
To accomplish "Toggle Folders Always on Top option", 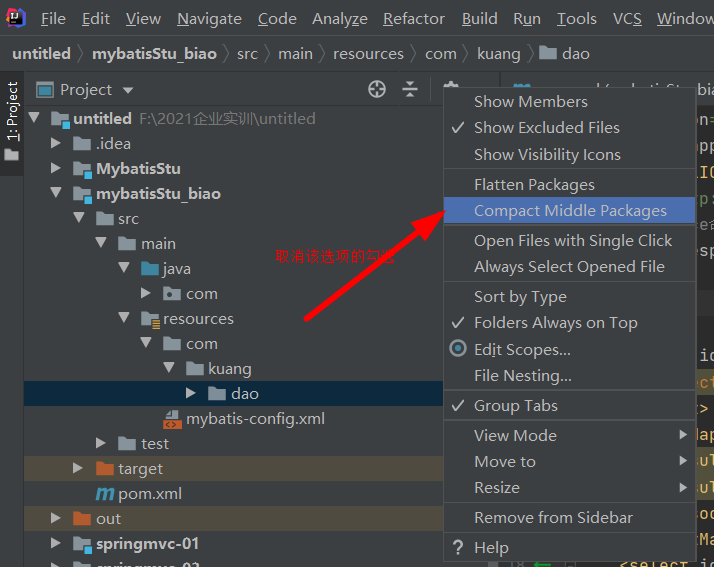I will coord(555,323).
